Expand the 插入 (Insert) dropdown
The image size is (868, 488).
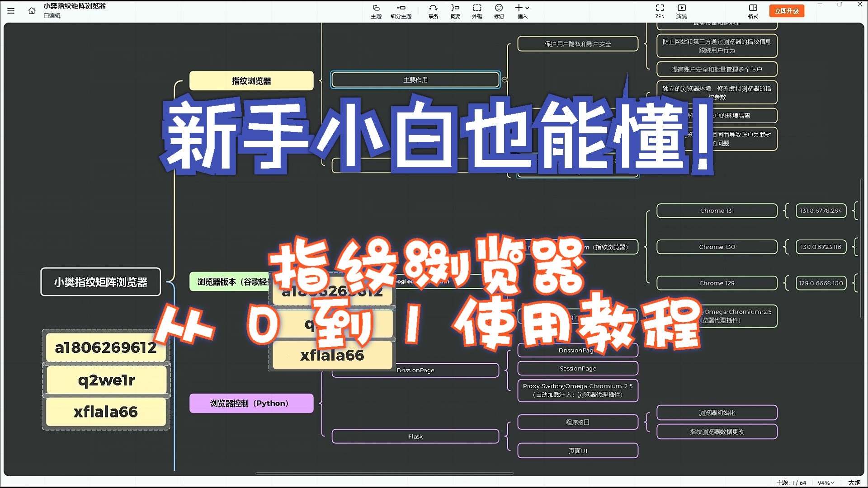522,11
